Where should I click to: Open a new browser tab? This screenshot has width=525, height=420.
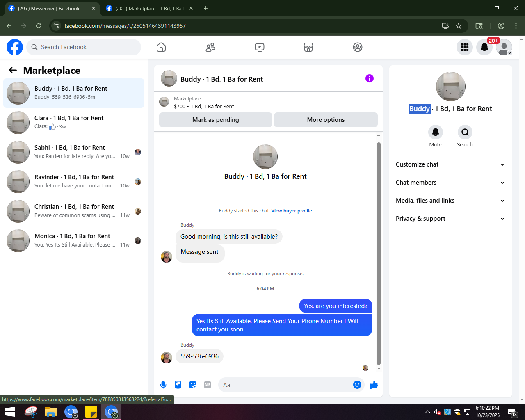click(206, 8)
